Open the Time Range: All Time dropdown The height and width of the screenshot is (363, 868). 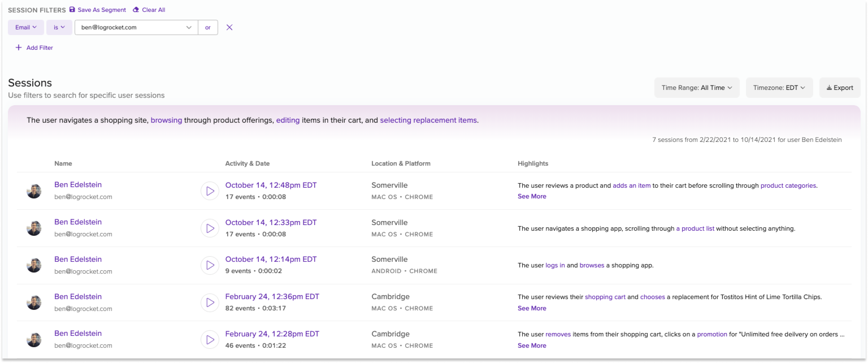pyautogui.click(x=696, y=88)
